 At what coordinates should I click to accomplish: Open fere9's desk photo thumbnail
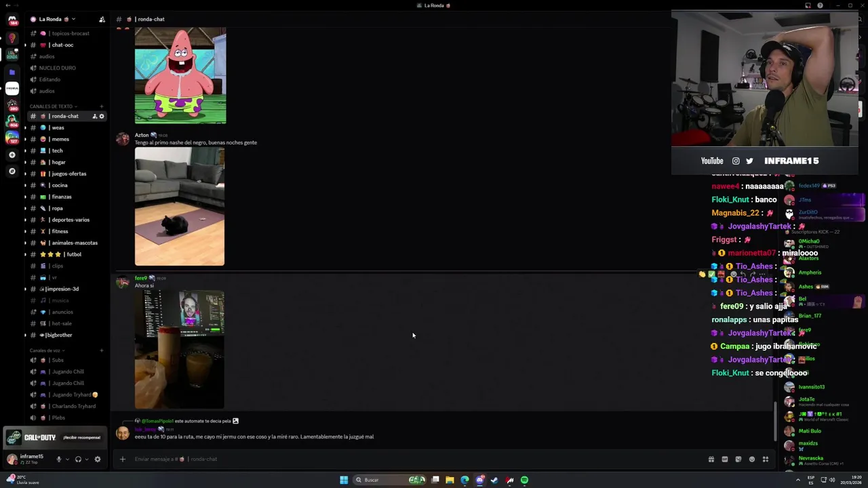coord(180,350)
